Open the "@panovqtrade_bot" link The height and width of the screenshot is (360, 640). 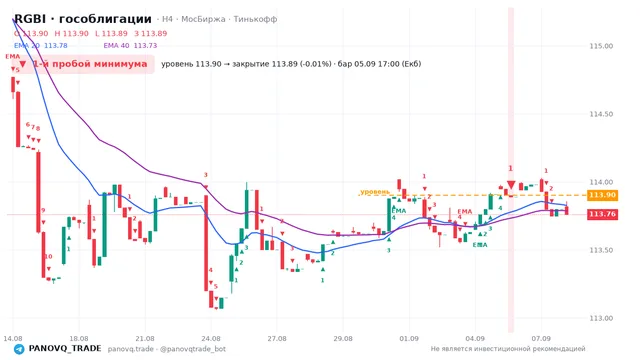pos(193,349)
